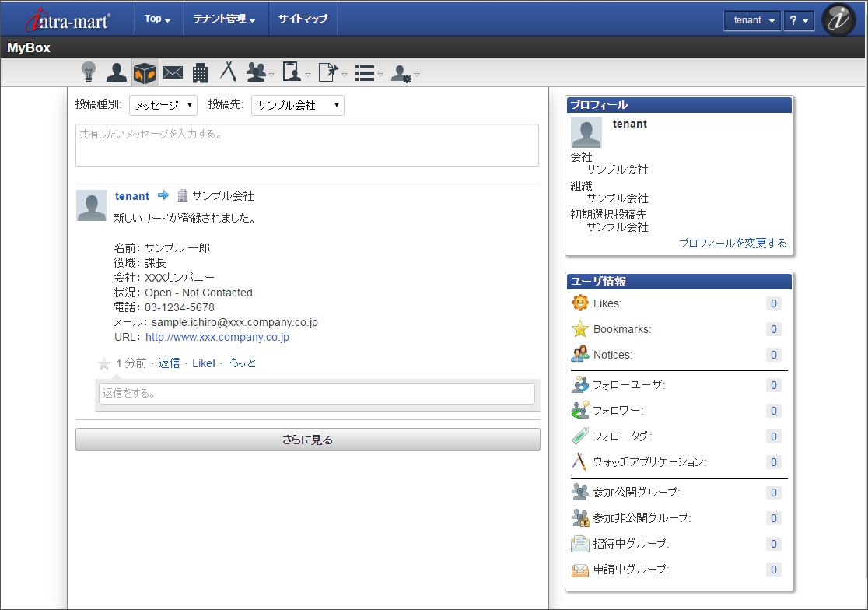Click the page with pen toolbar icon

pyautogui.click(x=328, y=72)
